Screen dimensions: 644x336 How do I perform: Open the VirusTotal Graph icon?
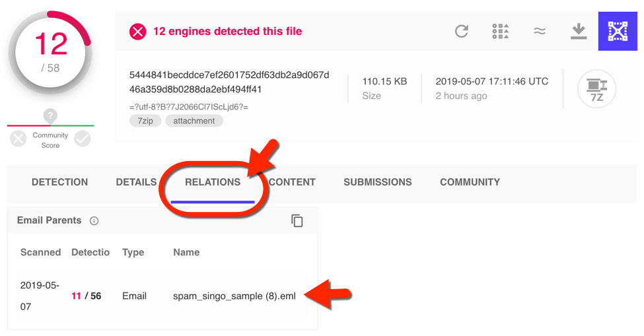point(618,31)
